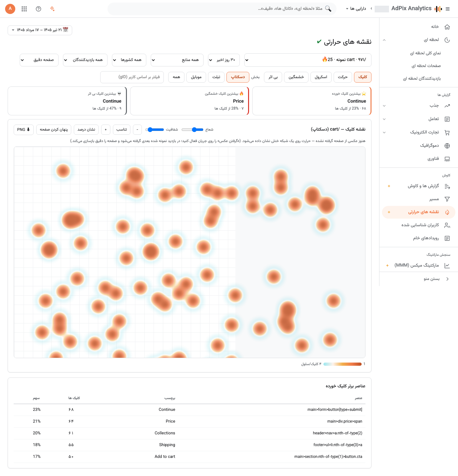This screenshot has width=458, height=476.
Task: Click the AI sparkle icon in header
Action: pyautogui.click(x=52, y=9)
